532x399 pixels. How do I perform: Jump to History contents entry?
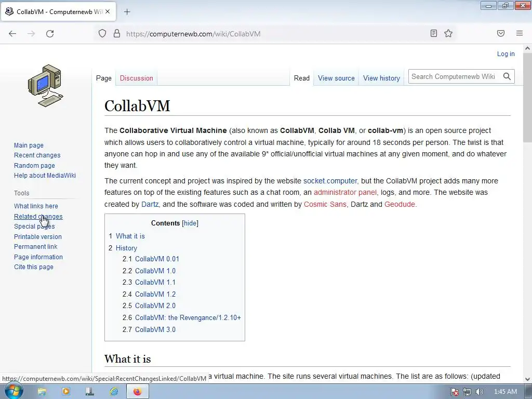pos(126,248)
